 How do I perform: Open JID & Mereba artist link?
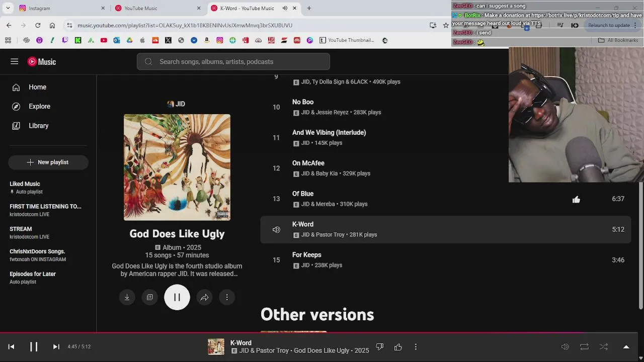(x=318, y=204)
